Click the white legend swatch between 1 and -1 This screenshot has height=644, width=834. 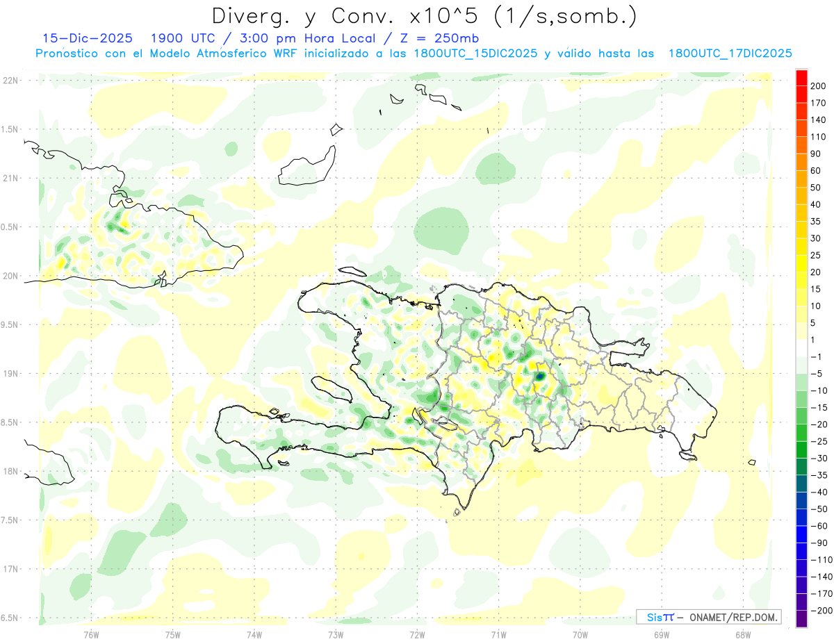801,349
